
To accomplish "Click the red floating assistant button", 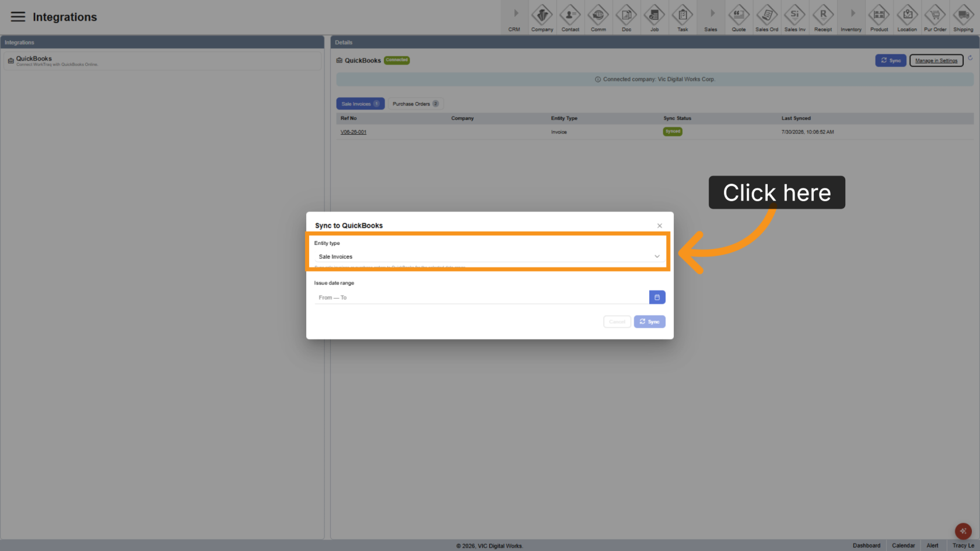I will pyautogui.click(x=963, y=531).
